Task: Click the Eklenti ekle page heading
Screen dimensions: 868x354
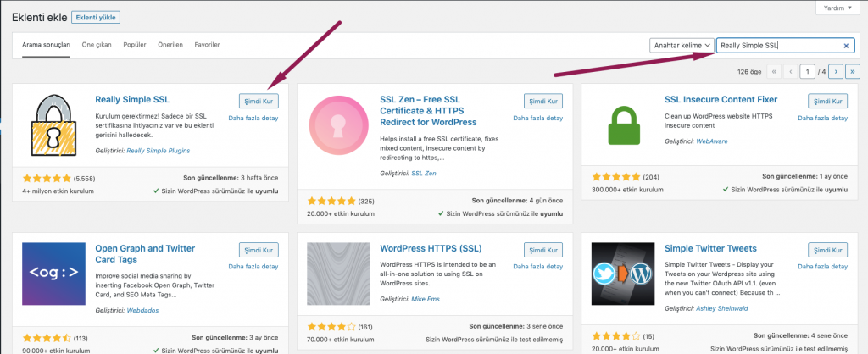Action: click(x=39, y=17)
